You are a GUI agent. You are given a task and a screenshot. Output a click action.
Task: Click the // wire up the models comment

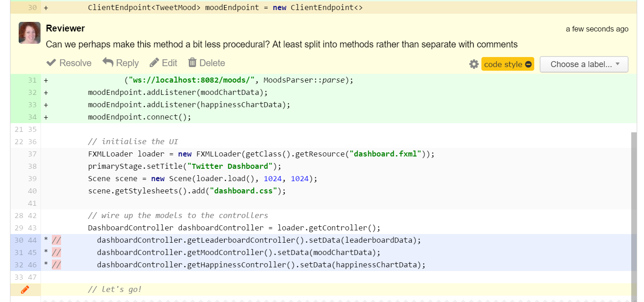(x=178, y=215)
